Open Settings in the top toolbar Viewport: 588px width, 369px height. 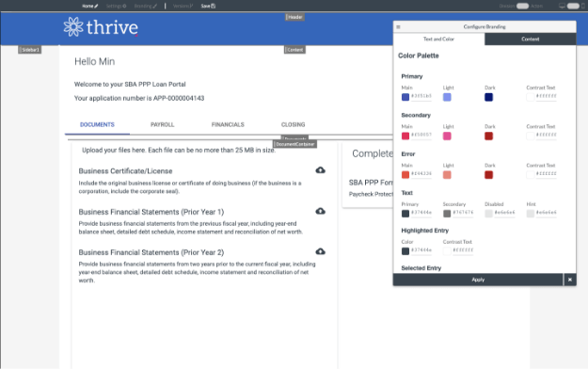click(x=116, y=6)
